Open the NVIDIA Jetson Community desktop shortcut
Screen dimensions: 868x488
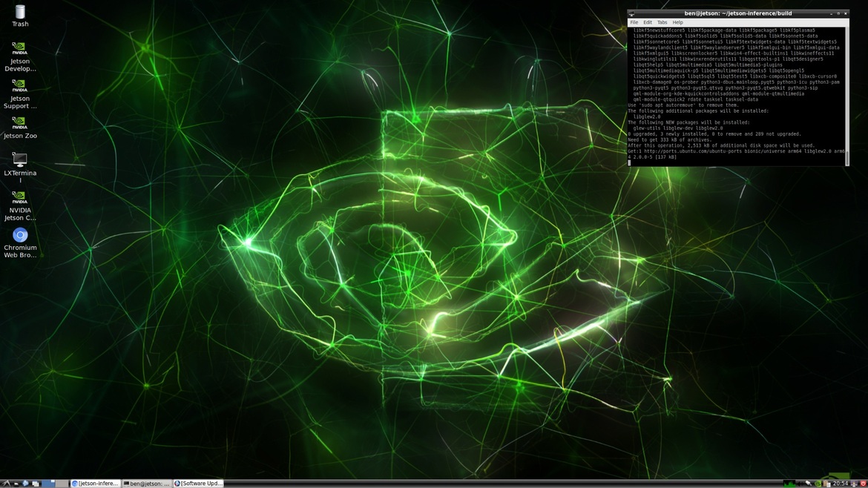coord(20,205)
